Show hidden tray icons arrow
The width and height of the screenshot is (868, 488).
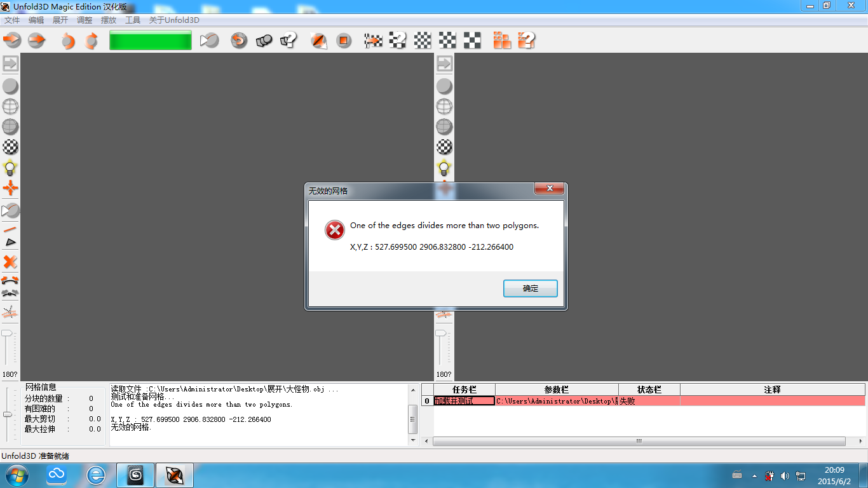pos(754,476)
